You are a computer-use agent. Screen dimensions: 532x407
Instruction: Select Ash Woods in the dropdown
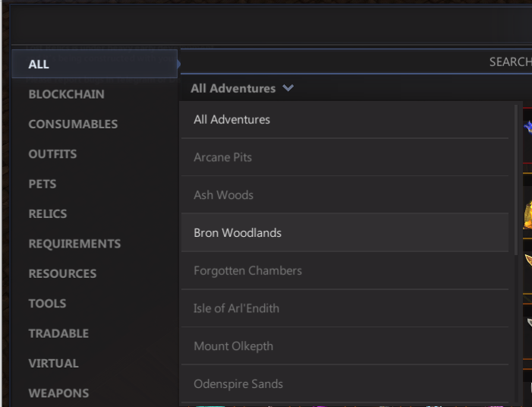[223, 195]
